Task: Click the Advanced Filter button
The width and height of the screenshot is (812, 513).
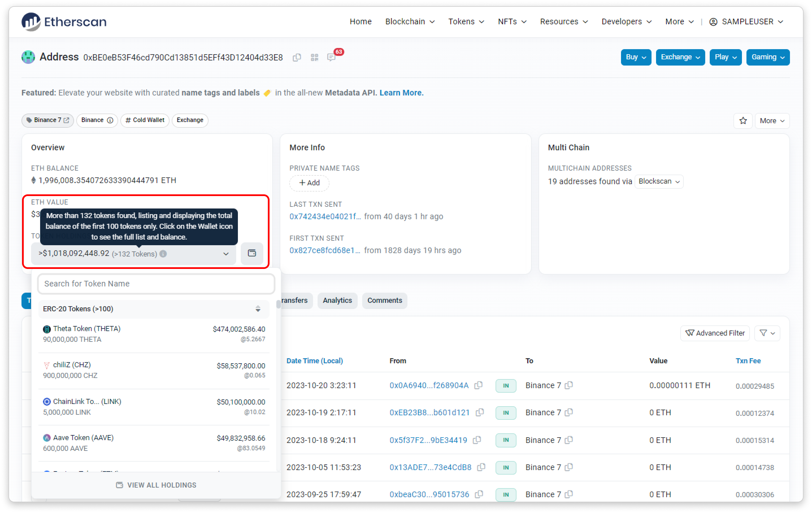Action: pos(715,333)
